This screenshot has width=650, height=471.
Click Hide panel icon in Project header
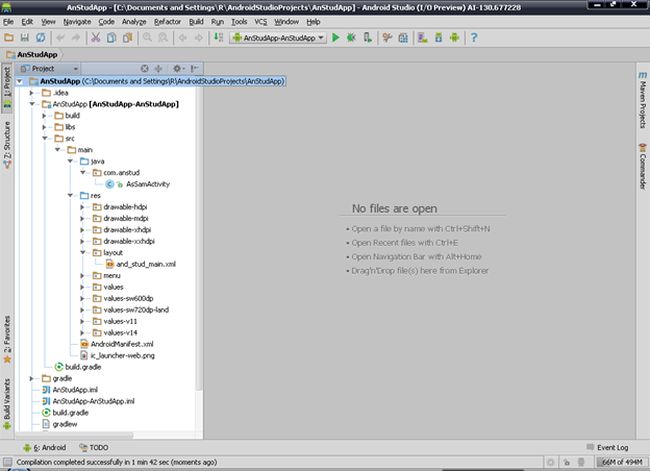click(x=194, y=68)
